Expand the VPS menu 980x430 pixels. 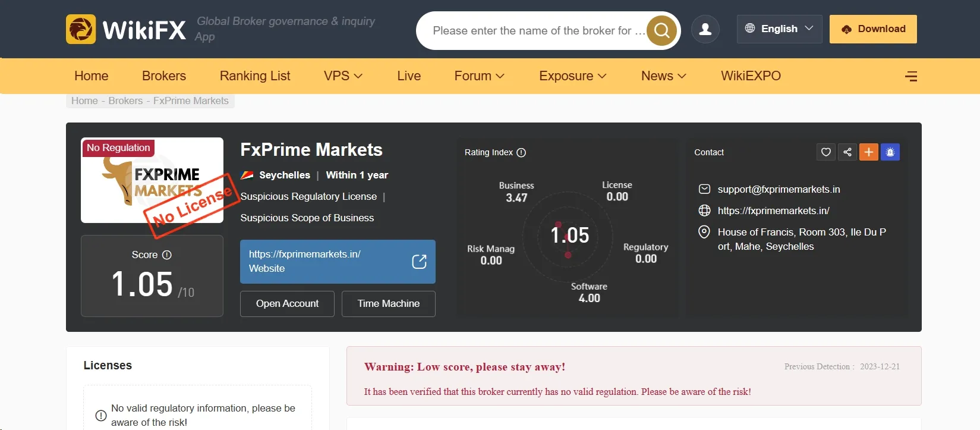pos(343,76)
